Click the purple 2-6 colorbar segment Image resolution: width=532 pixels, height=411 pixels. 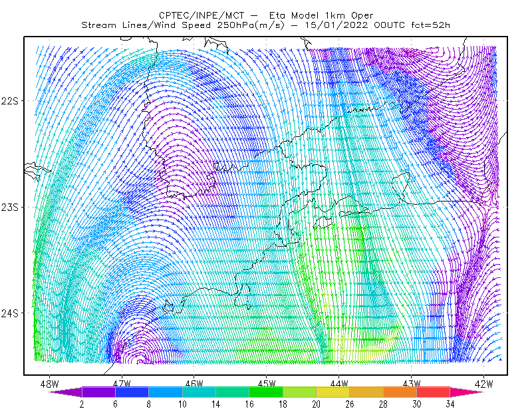point(98,392)
